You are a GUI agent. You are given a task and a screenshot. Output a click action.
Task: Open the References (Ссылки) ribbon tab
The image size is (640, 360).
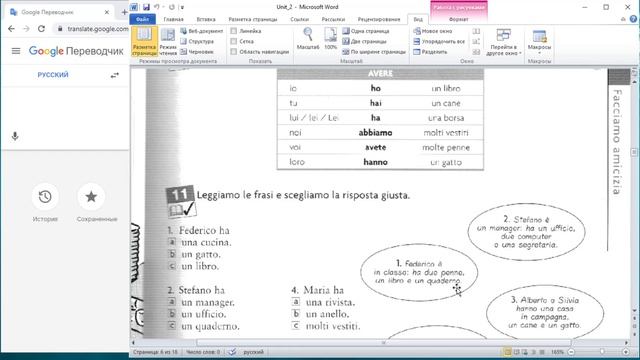point(300,19)
